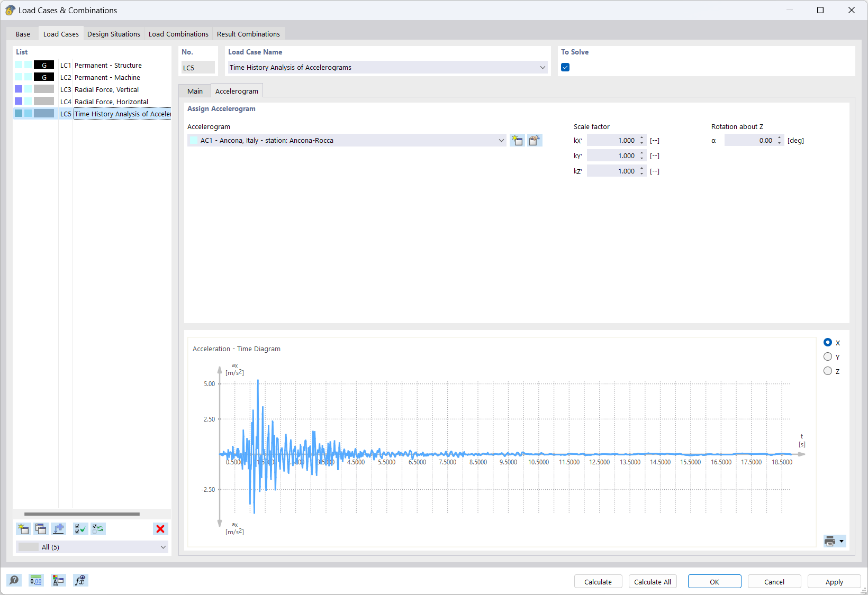
Task: Copy the selected load case
Action: coord(41,529)
